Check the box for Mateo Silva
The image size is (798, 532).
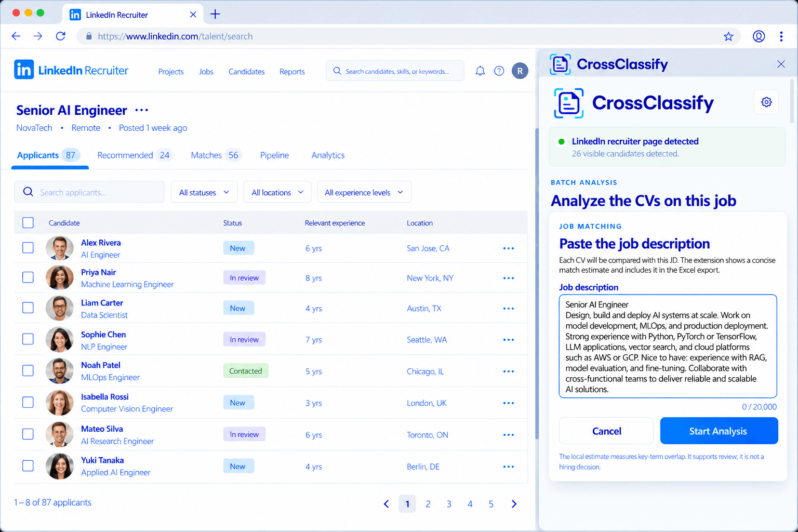pos(28,434)
